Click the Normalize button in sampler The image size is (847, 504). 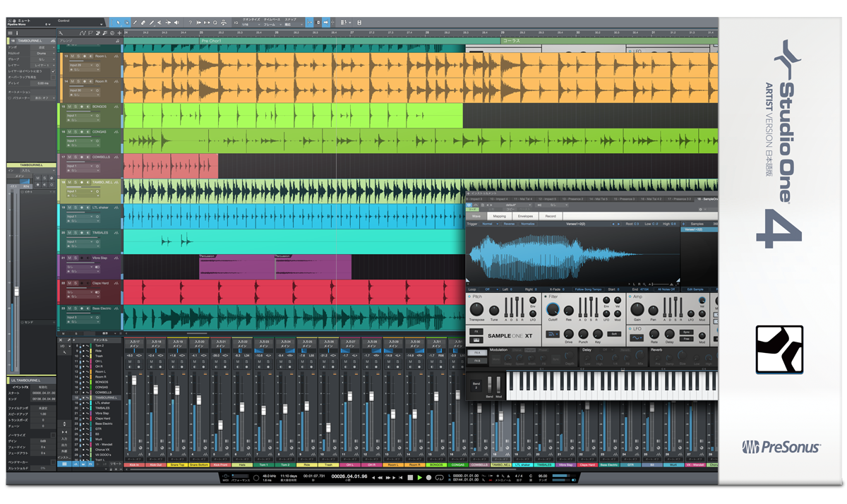tap(528, 224)
